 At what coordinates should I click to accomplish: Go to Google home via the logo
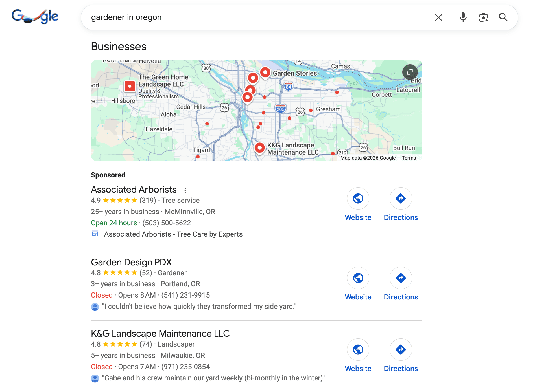pos(35,17)
